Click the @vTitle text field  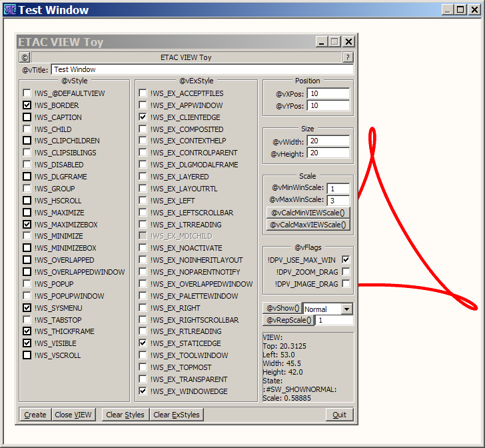coord(201,69)
